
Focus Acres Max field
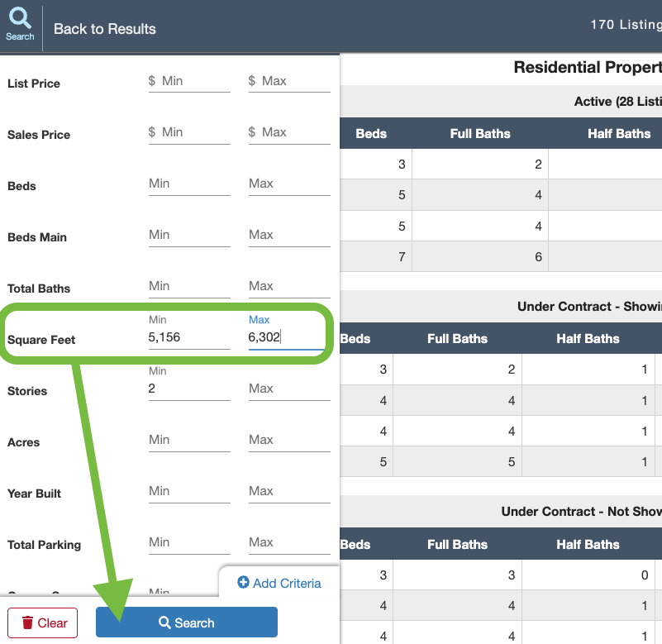tap(289, 440)
